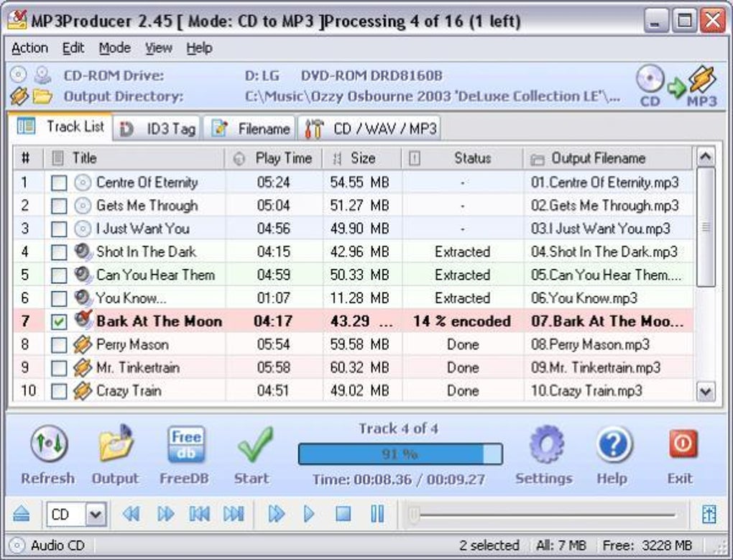Viewport: 733px width, 560px height.
Task: Open the Edit menu
Action: 73,47
